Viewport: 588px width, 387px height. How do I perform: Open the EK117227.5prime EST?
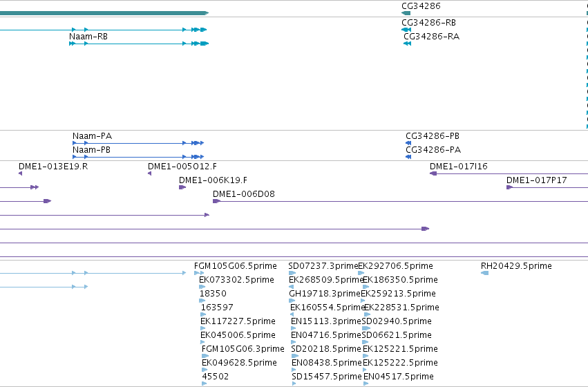pyautogui.click(x=203, y=328)
